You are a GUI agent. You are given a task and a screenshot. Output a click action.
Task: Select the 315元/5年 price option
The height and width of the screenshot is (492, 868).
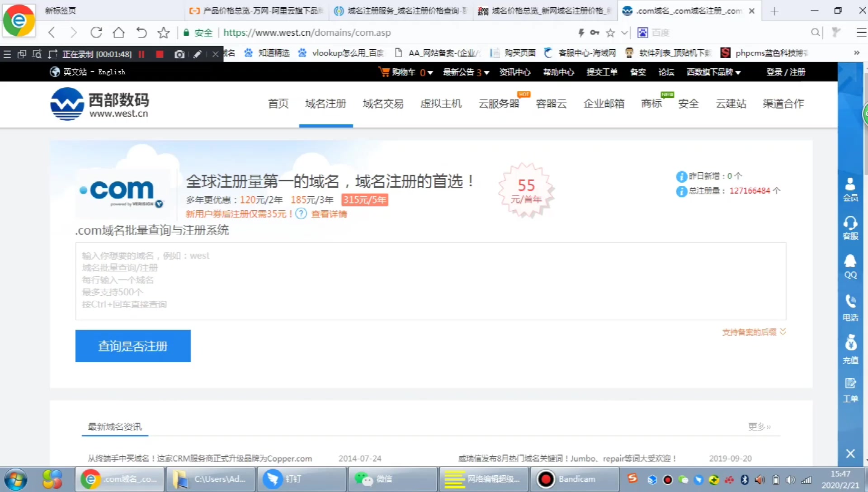364,200
